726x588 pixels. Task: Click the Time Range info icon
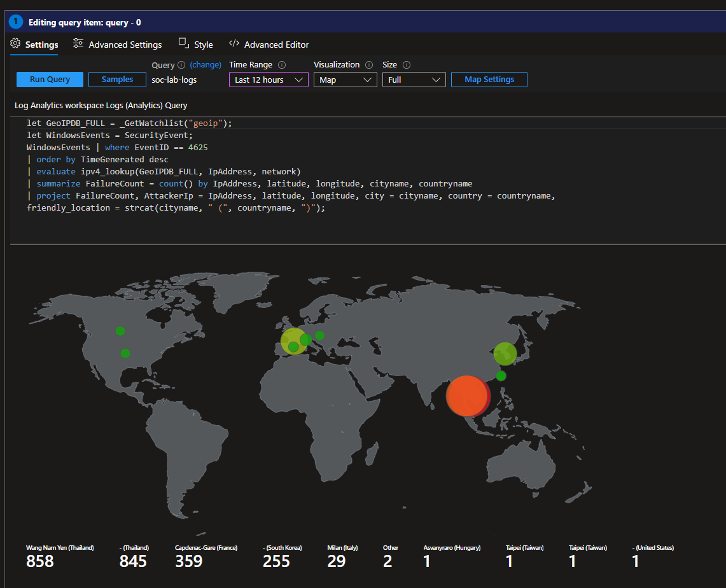point(282,65)
